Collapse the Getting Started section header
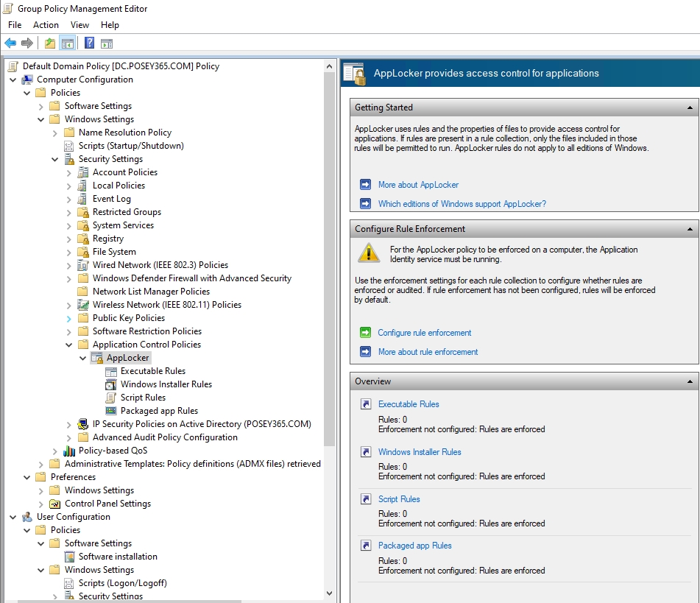 [690, 107]
